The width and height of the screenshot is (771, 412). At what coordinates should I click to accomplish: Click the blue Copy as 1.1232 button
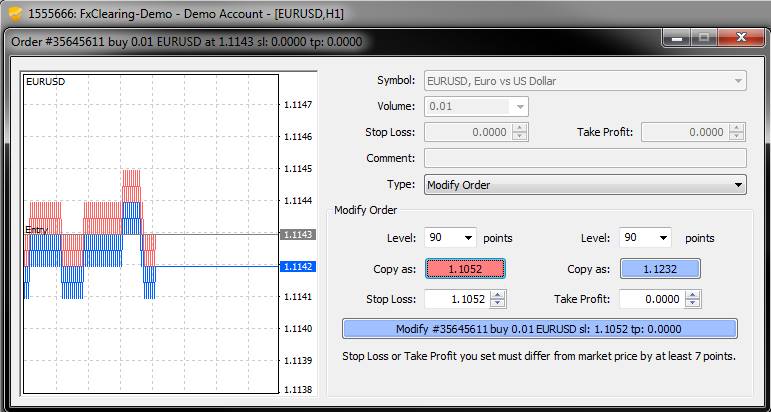point(660,269)
